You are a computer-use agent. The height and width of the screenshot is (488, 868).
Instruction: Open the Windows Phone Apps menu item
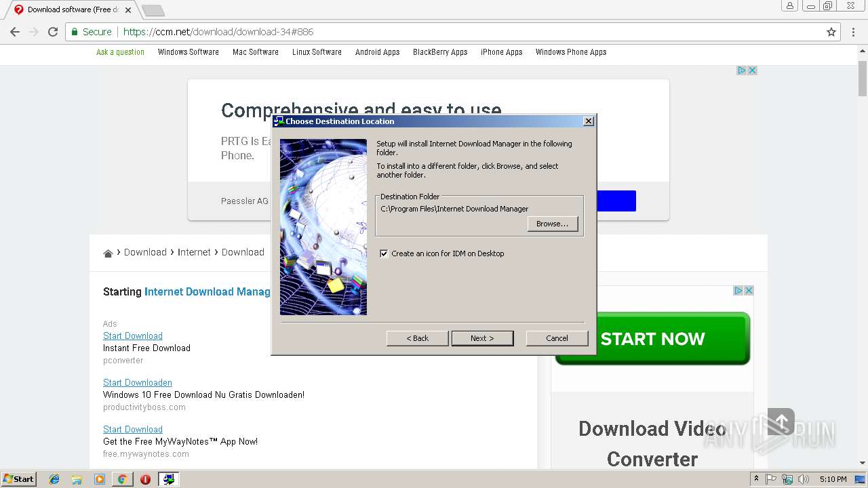(571, 52)
